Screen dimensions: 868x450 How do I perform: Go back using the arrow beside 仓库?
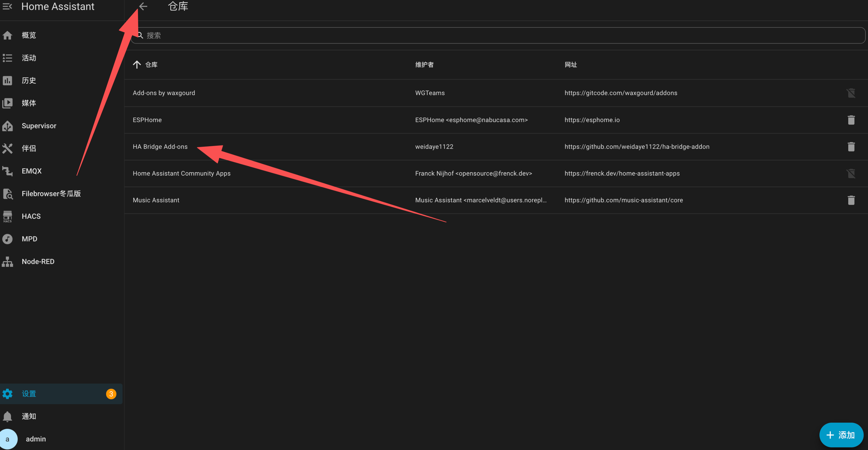(143, 6)
